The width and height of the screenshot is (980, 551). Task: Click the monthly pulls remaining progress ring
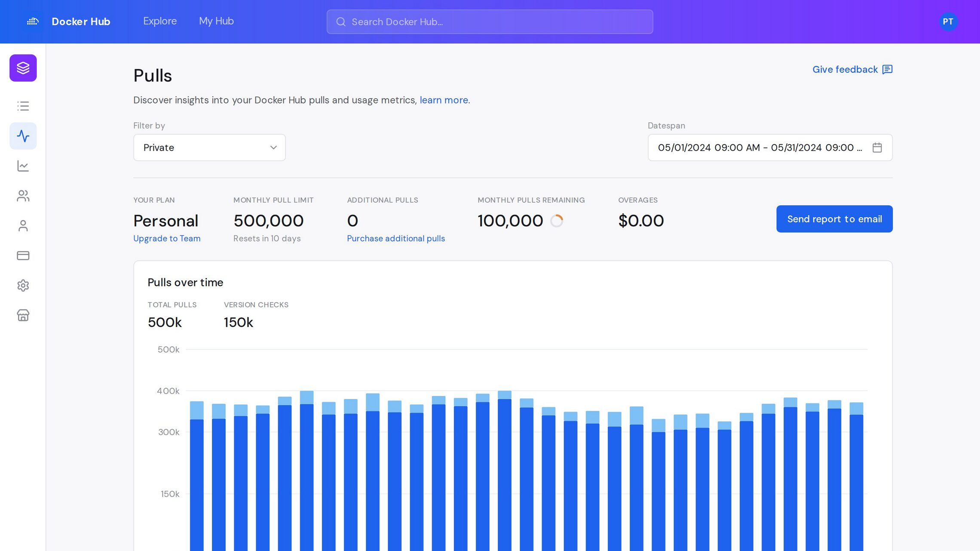[557, 221]
